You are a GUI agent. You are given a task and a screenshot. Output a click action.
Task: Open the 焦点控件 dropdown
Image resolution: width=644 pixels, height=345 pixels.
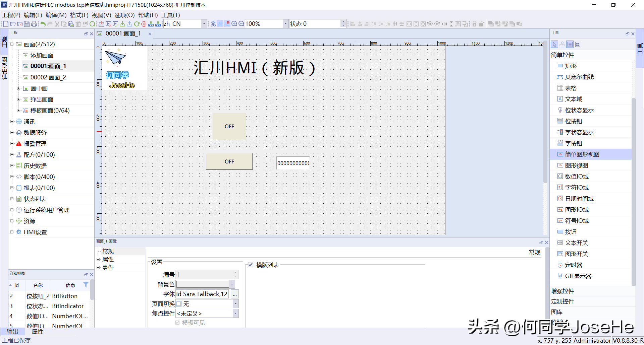[235, 314]
